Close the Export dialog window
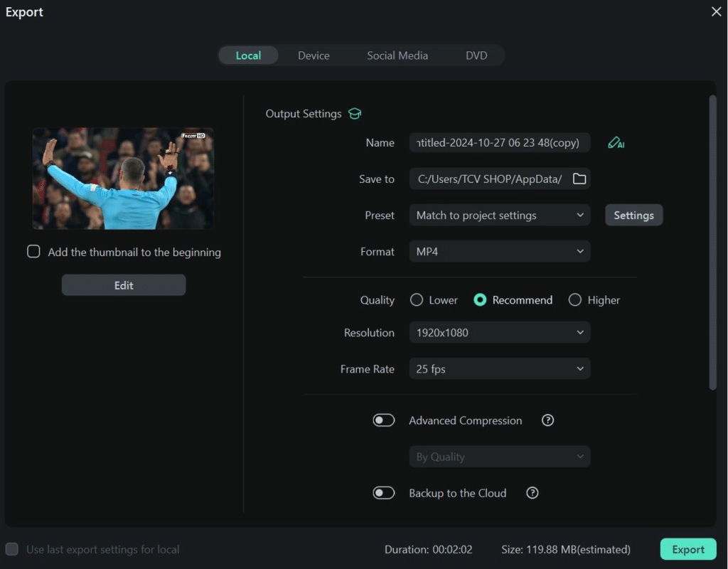This screenshot has width=728, height=569. point(716,11)
